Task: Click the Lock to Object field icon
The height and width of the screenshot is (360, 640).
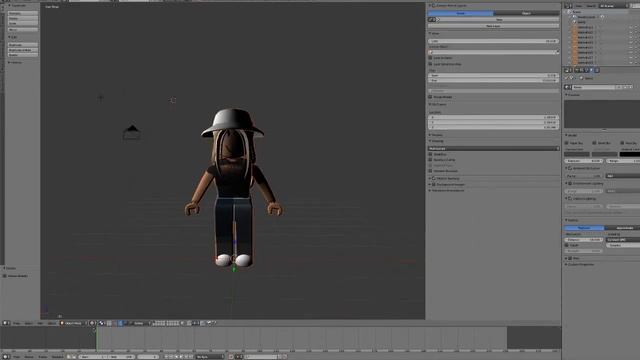Action: (431, 52)
